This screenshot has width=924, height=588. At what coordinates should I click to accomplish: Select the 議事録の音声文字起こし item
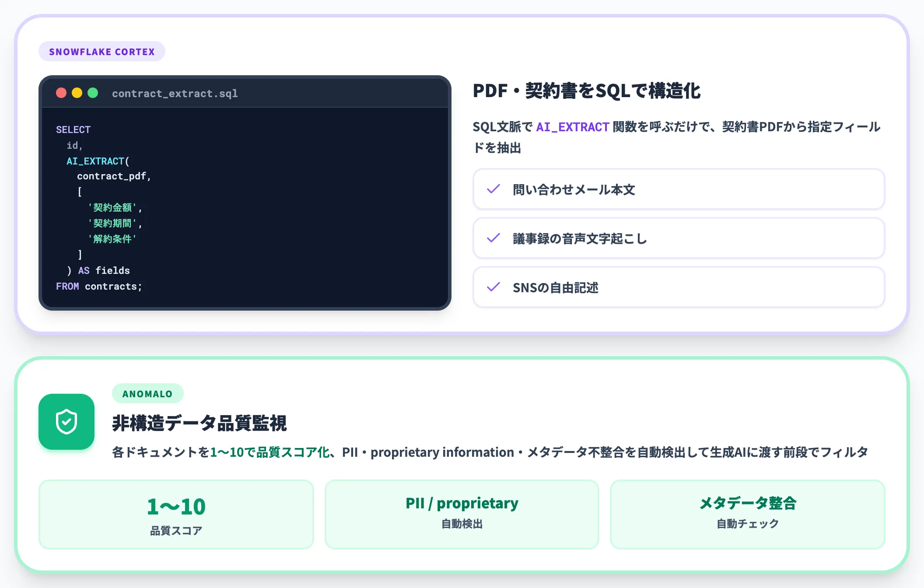(x=679, y=238)
